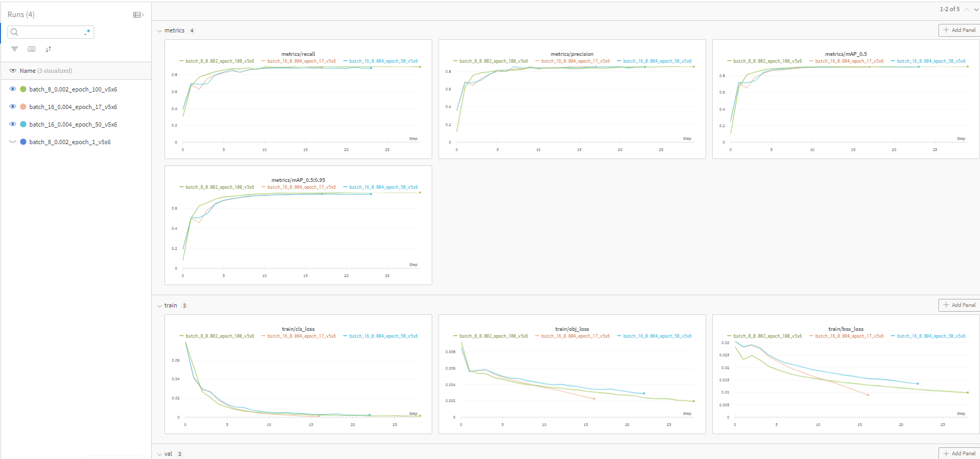
Task: Click the search magnifier icon in runs
Action: pos(14,32)
